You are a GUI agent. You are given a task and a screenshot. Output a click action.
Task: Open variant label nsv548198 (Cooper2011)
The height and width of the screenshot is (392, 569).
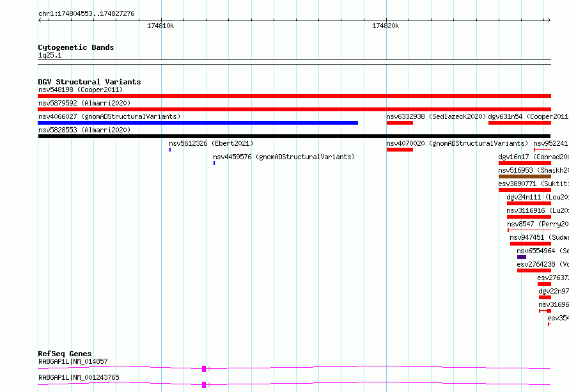pos(81,90)
